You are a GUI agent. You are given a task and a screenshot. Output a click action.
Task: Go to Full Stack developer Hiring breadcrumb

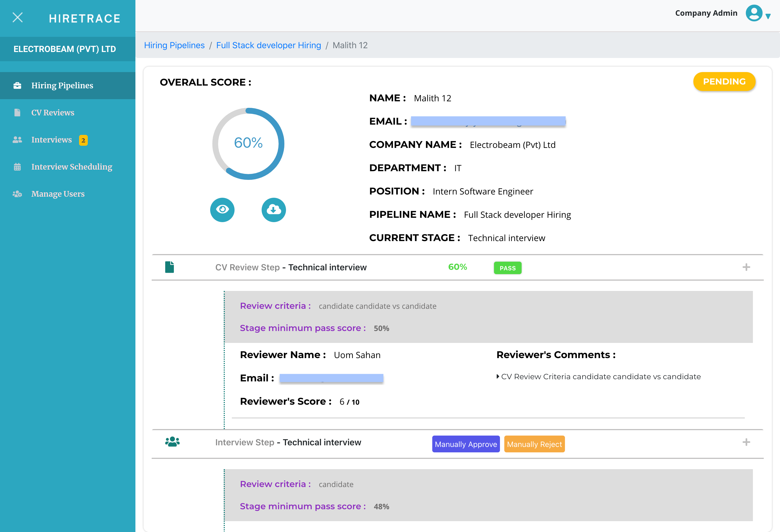click(268, 45)
